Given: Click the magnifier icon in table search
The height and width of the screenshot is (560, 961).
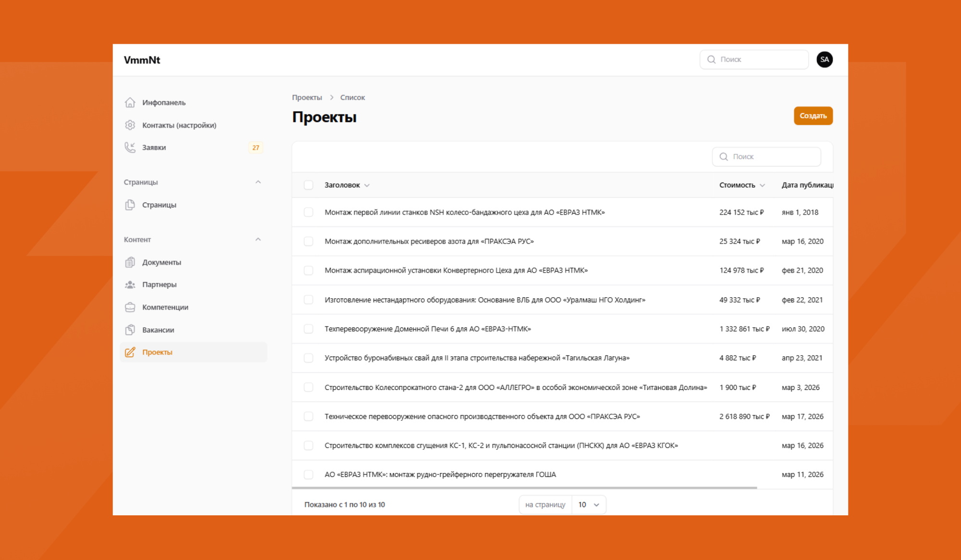Looking at the screenshot, I should 724,157.
